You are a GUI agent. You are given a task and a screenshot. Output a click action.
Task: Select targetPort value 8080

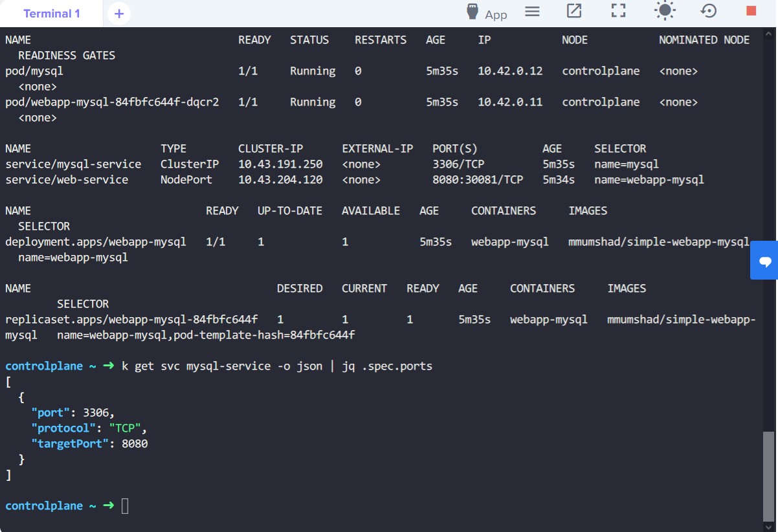pyautogui.click(x=135, y=444)
